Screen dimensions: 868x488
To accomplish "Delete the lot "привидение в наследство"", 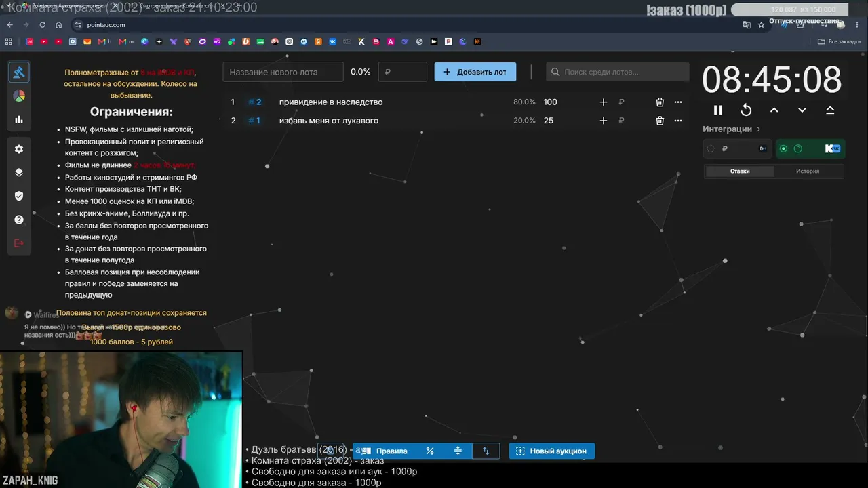I will tap(660, 102).
